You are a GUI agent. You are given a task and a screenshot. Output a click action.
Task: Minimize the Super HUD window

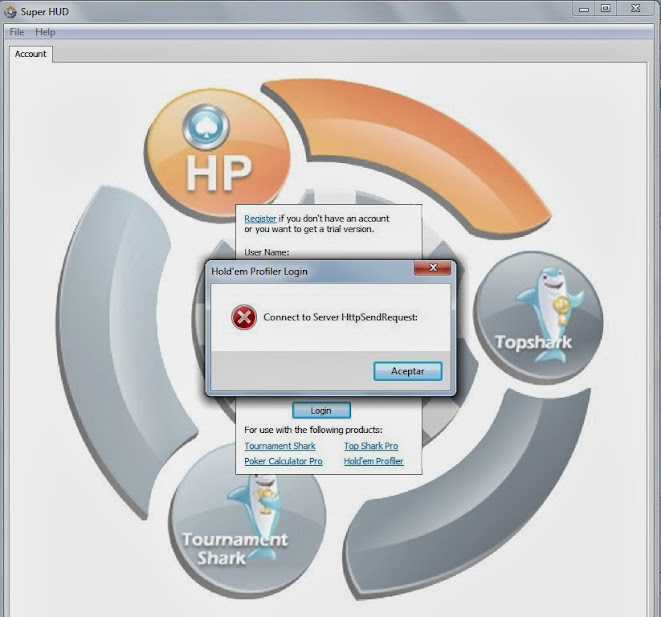(584, 9)
